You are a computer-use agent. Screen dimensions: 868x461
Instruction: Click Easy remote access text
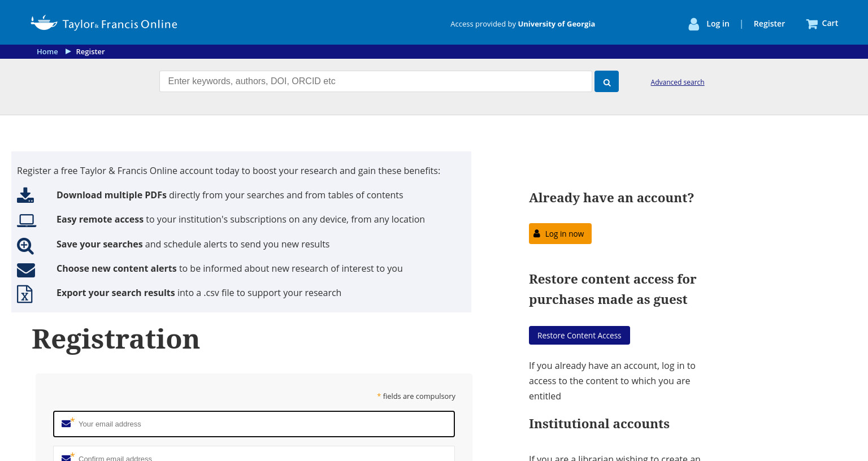[100, 219]
